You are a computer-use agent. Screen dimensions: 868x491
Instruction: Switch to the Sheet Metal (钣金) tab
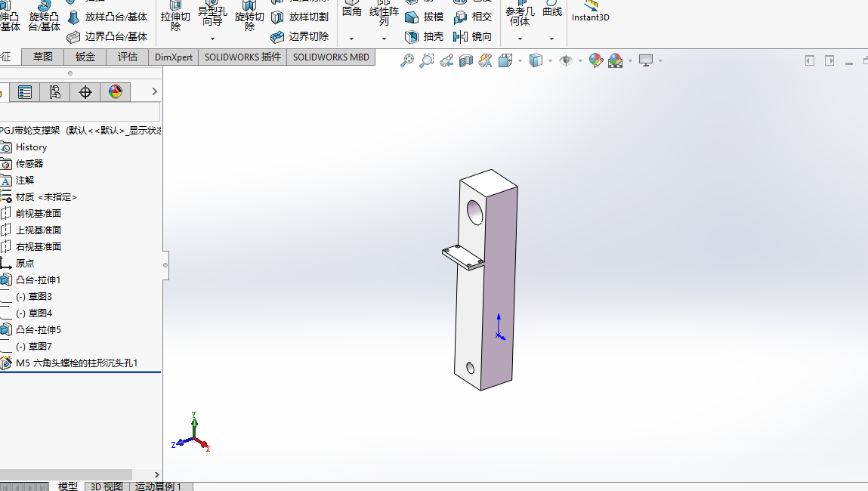coord(85,57)
